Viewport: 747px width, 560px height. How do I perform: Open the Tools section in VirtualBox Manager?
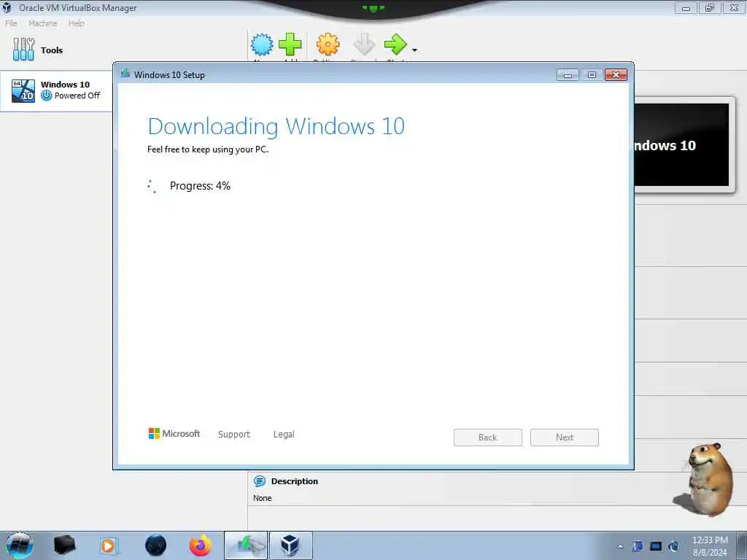(x=38, y=50)
